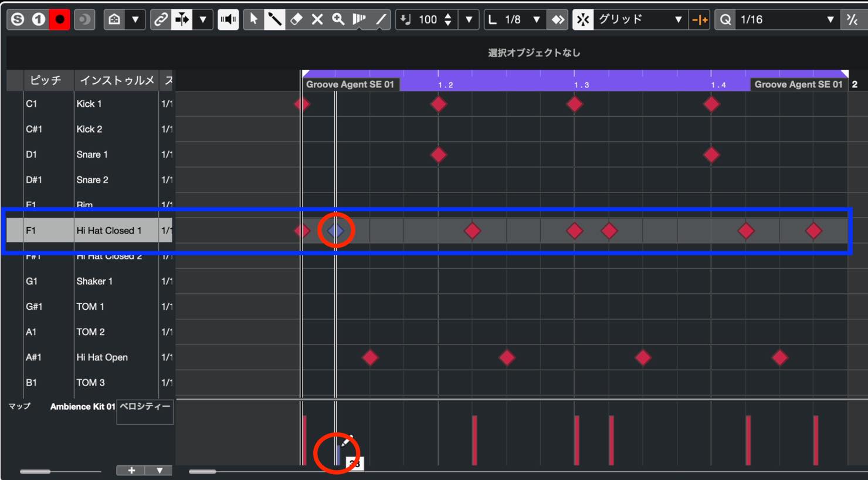Select the Zoom magnifier tool
Viewport: 868px width, 480px height.
click(x=338, y=19)
